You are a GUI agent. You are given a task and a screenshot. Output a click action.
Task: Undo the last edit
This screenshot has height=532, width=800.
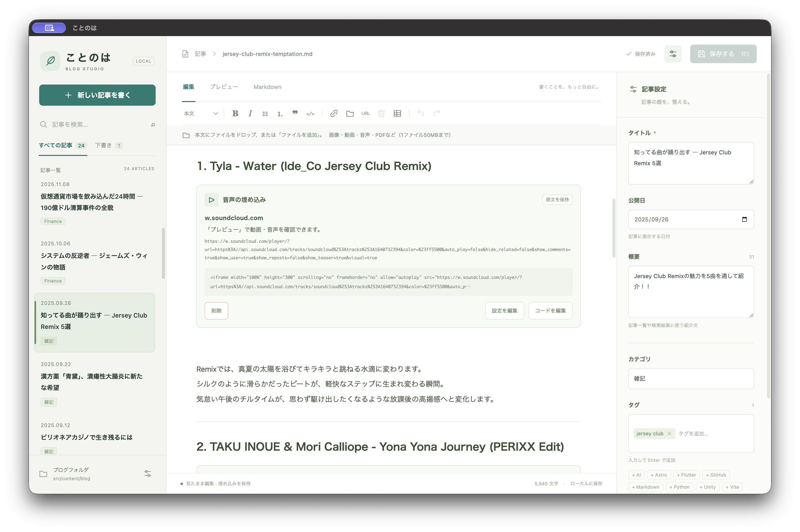tap(421, 113)
